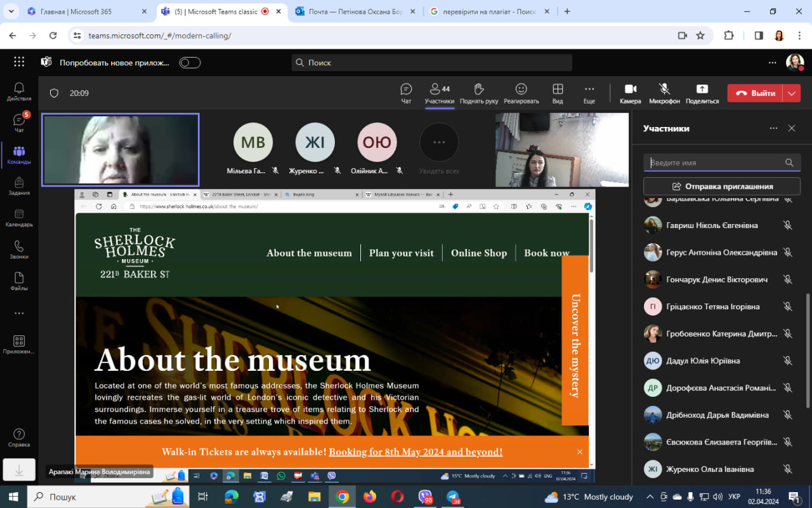Image resolution: width=812 pixels, height=508 pixels.
Task: Open the Teams settings ellipsis next to the profile photo
Action: [x=772, y=62]
